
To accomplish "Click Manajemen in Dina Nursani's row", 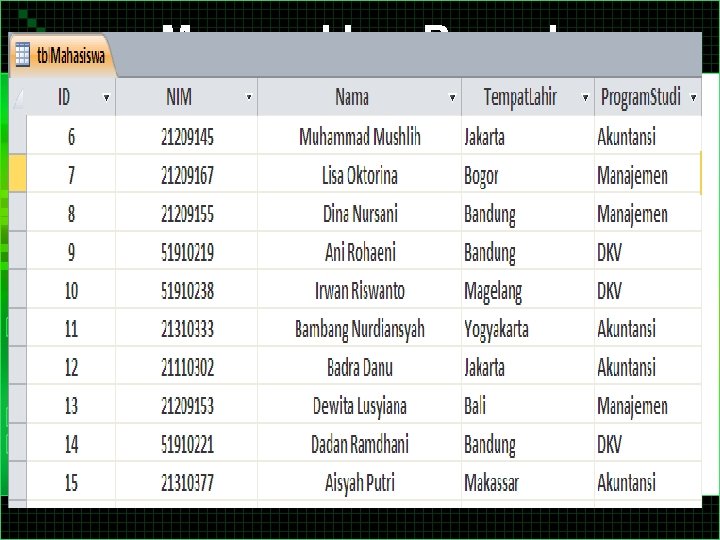I will pyautogui.click(x=648, y=214).
